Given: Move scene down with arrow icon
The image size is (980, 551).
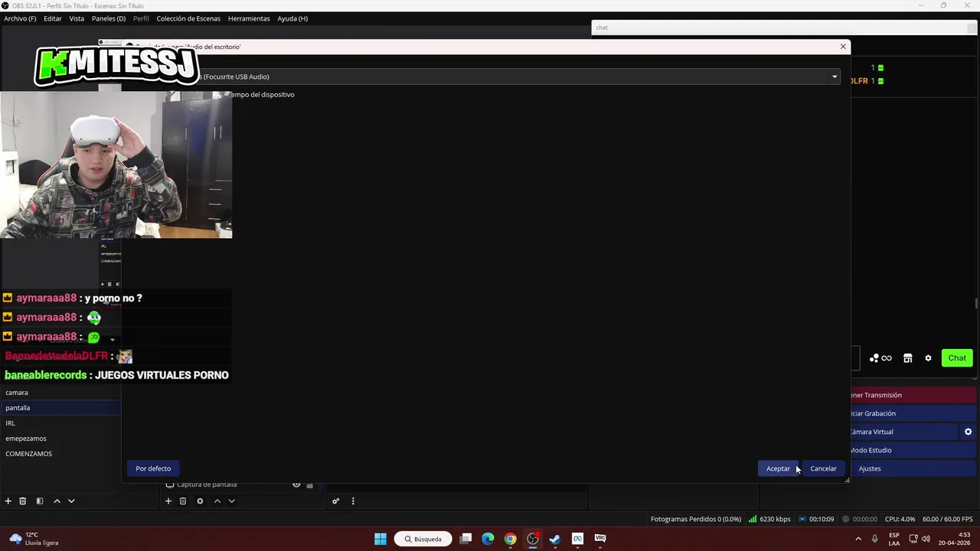Looking at the screenshot, I should point(71,501).
